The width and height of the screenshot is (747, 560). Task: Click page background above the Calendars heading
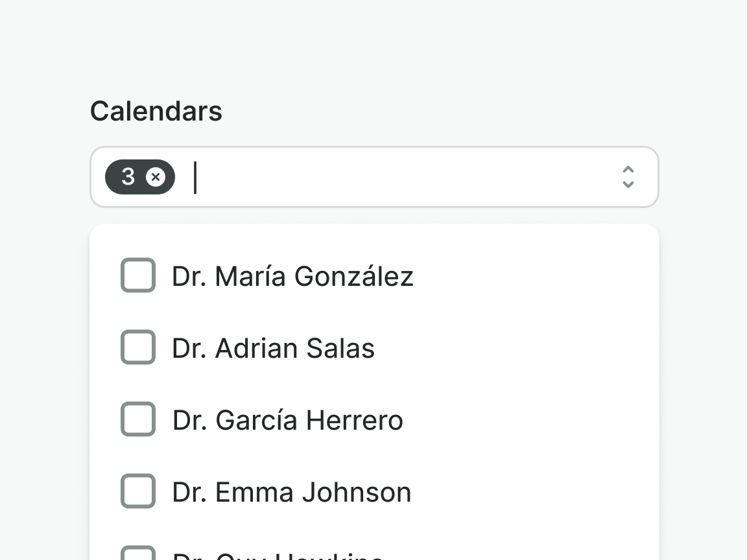(x=373, y=45)
